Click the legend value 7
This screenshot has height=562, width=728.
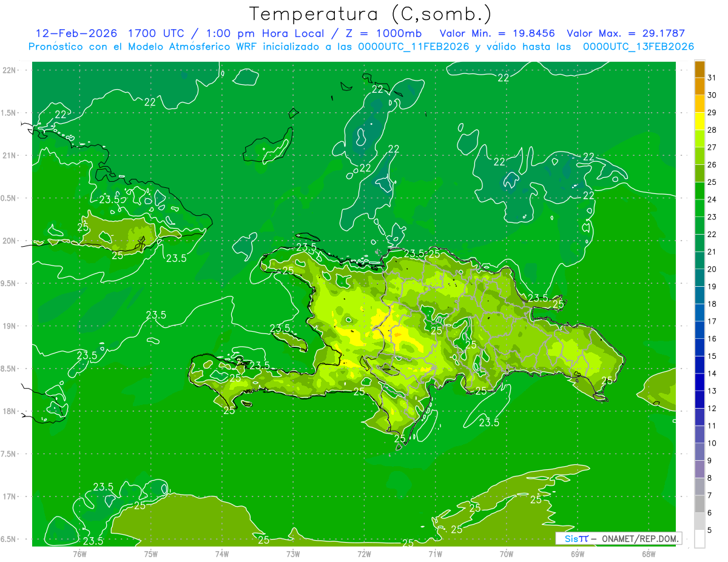pyautogui.click(x=710, y=495)
